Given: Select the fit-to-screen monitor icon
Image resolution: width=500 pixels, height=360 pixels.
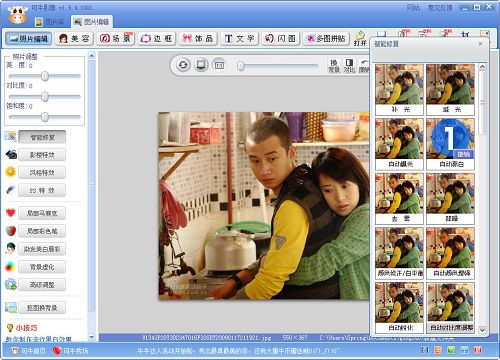Looking at the screenshot, I should click(201, 65).
